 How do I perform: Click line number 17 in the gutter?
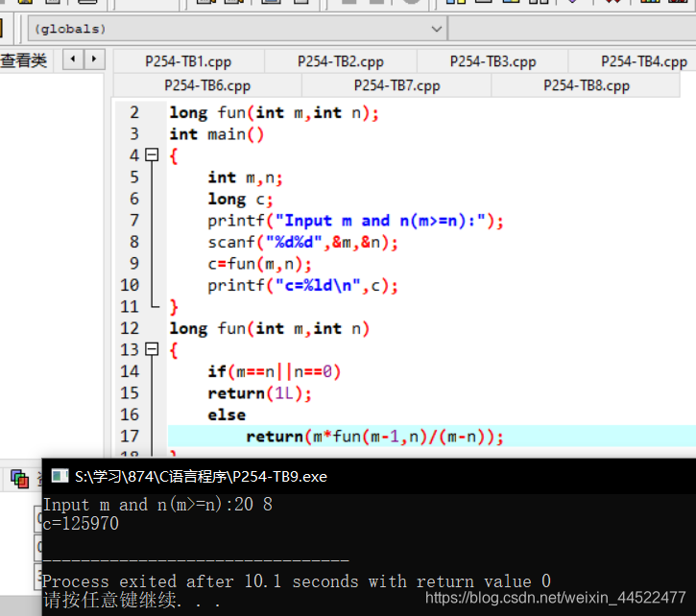[130, 436]
